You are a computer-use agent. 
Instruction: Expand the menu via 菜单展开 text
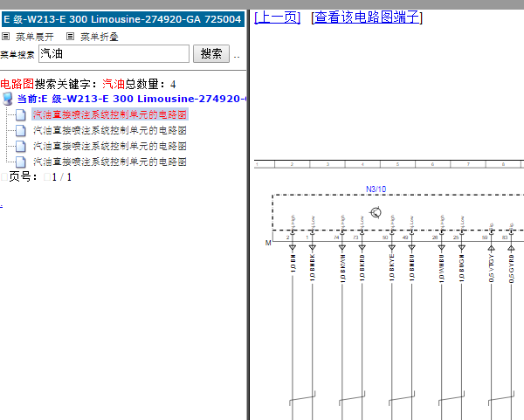(x=35, y=37)
